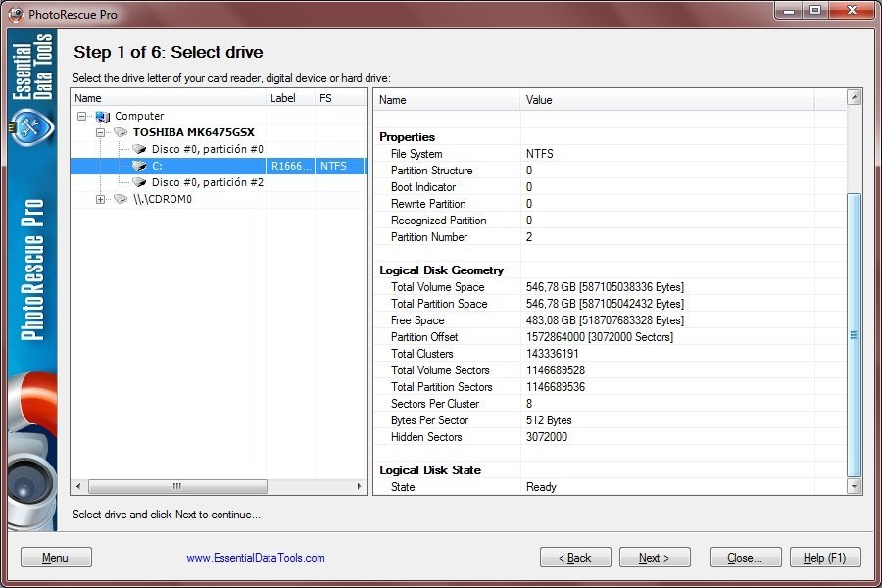882x588 pixels.
Task: Click the Boot Indicator row
Action: [x=610, y=187]
